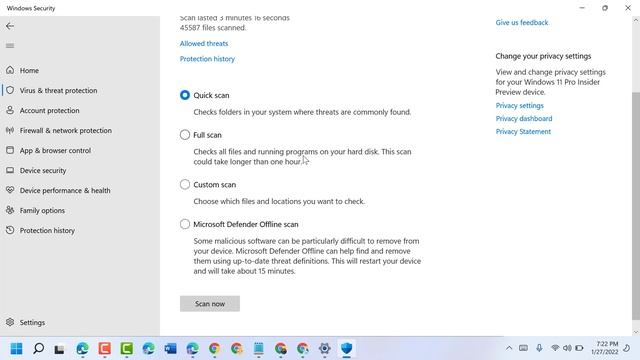Open the Allowed threats link
The height and width of the screenshot is (360, 640).
point(204,44)
